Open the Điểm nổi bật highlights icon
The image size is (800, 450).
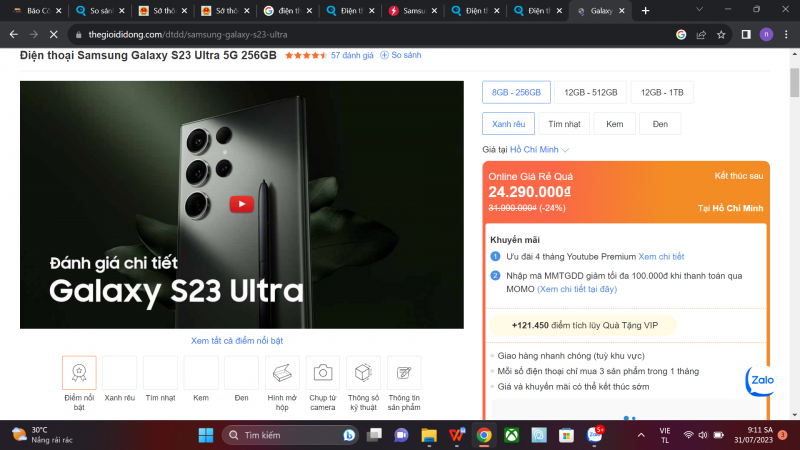tap(79, 373)
